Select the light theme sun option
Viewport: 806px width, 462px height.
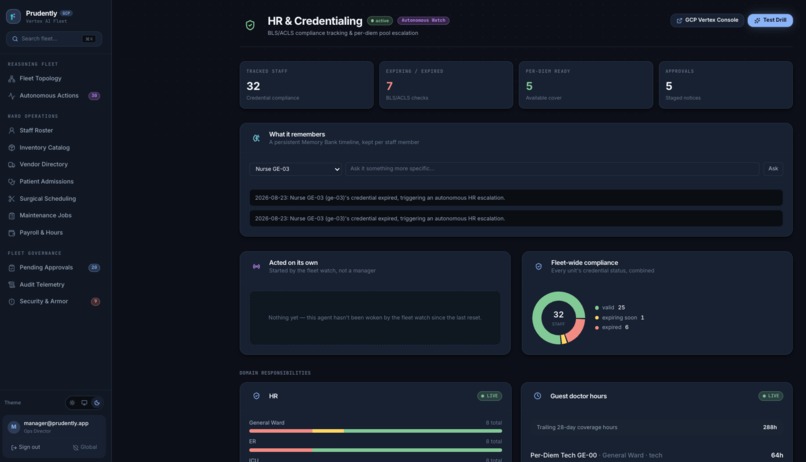[x=72, y=403]
